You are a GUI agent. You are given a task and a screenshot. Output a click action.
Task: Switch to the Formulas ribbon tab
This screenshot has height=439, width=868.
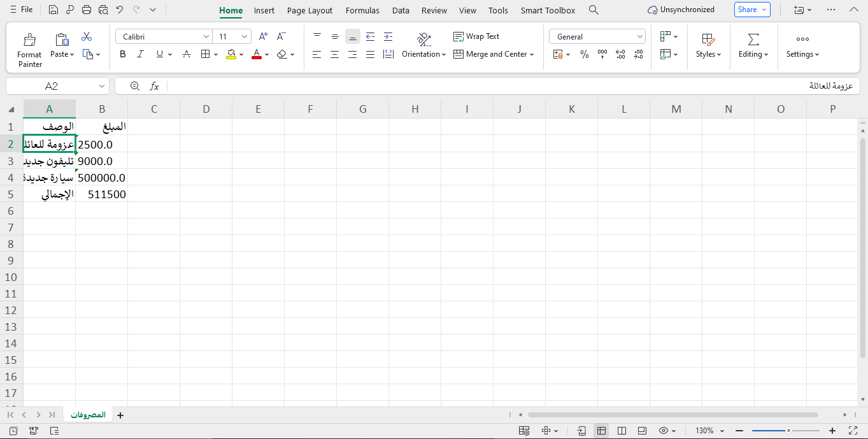362,10
